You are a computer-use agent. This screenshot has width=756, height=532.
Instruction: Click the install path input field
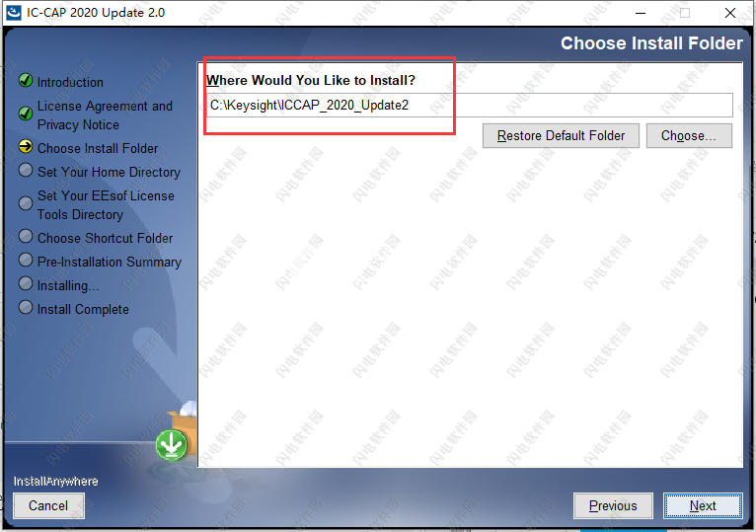coord(470,106)
